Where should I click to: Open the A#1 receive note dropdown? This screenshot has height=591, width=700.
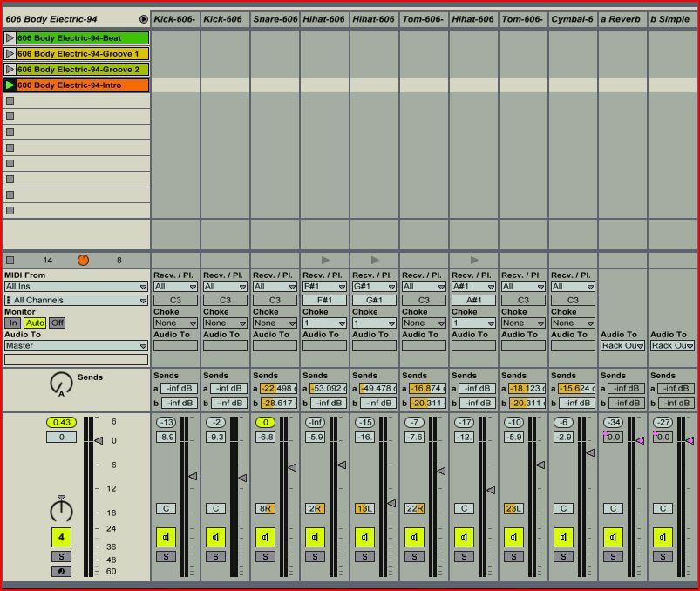[x=473, y=287]
